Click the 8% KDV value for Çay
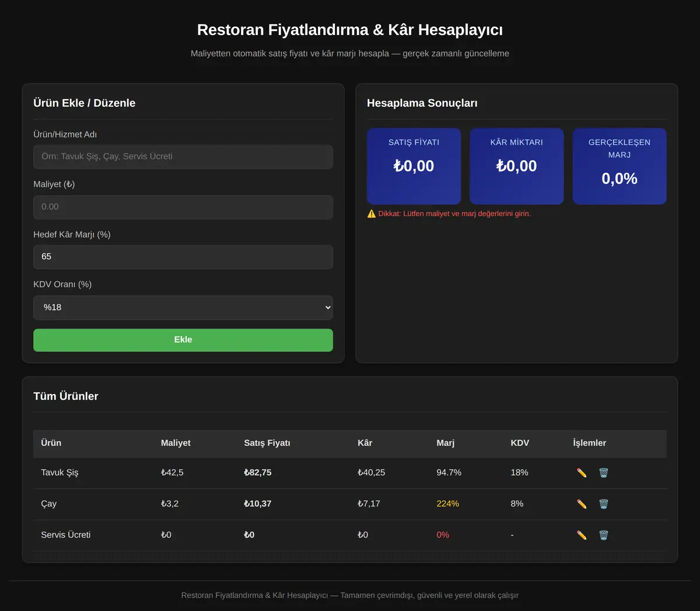The image size is (700, 611). coord(517,504)
